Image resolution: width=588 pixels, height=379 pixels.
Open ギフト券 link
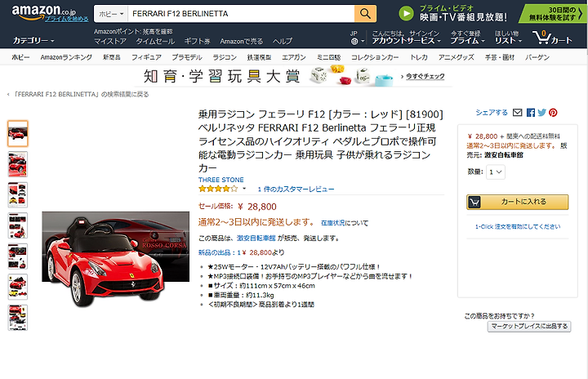coord(198,42)
